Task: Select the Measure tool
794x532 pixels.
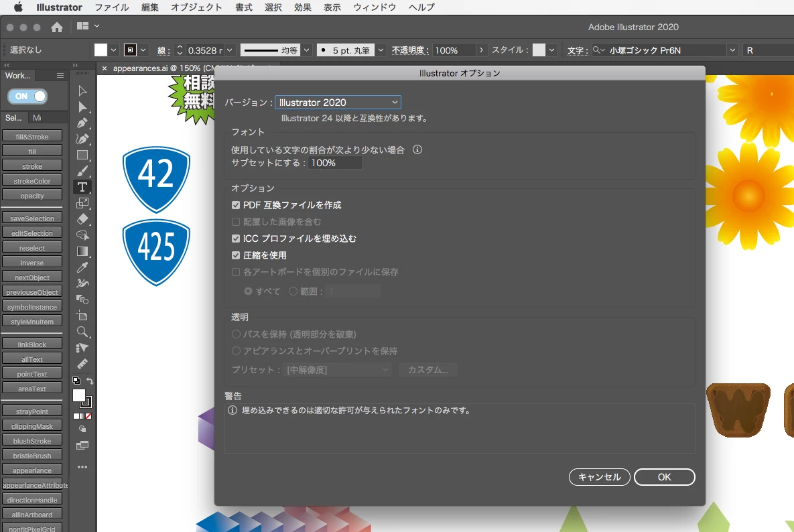Action: click(x=82, y=364)
